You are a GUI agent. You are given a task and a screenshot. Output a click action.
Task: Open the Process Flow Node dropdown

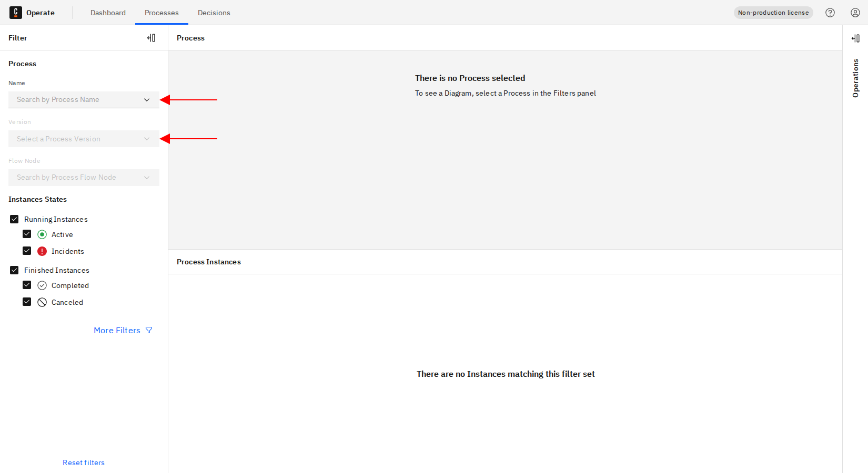(x=84, y=178)
